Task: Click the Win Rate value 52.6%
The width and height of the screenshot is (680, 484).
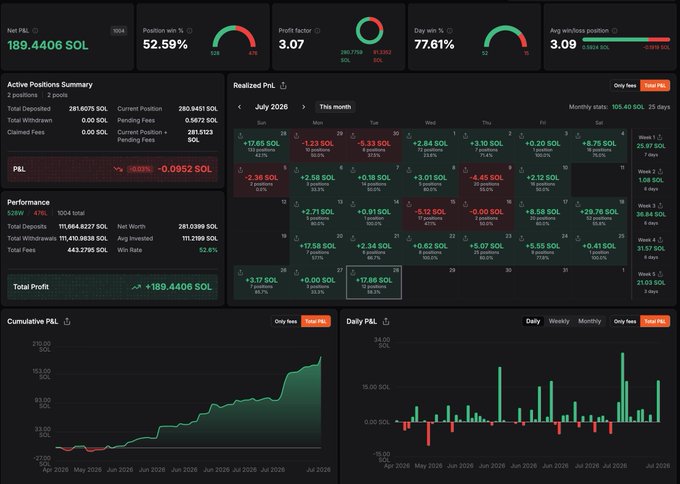Action: pyautogui.click(x=209, y=250)
